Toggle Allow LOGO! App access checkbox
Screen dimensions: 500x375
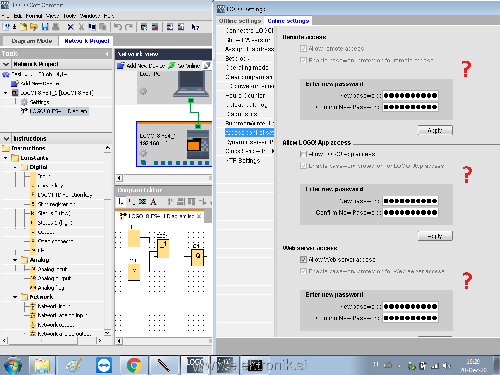(x=303, y=154)
